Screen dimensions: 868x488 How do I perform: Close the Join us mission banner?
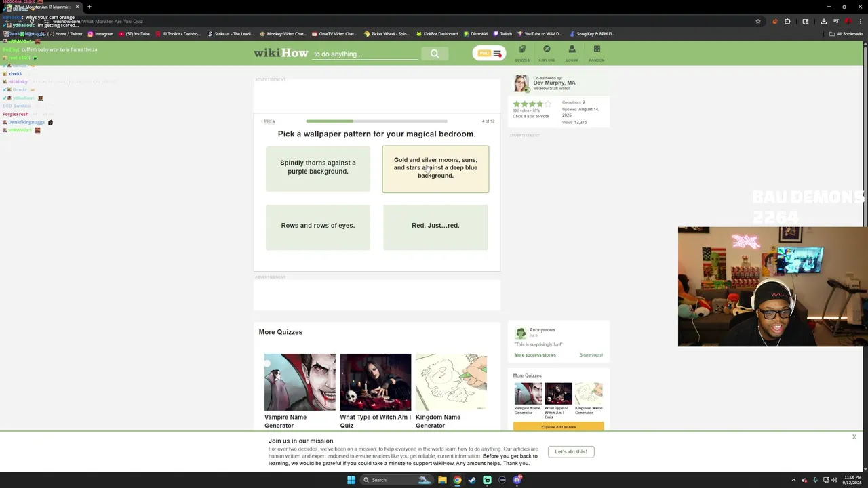coord(854,437)
